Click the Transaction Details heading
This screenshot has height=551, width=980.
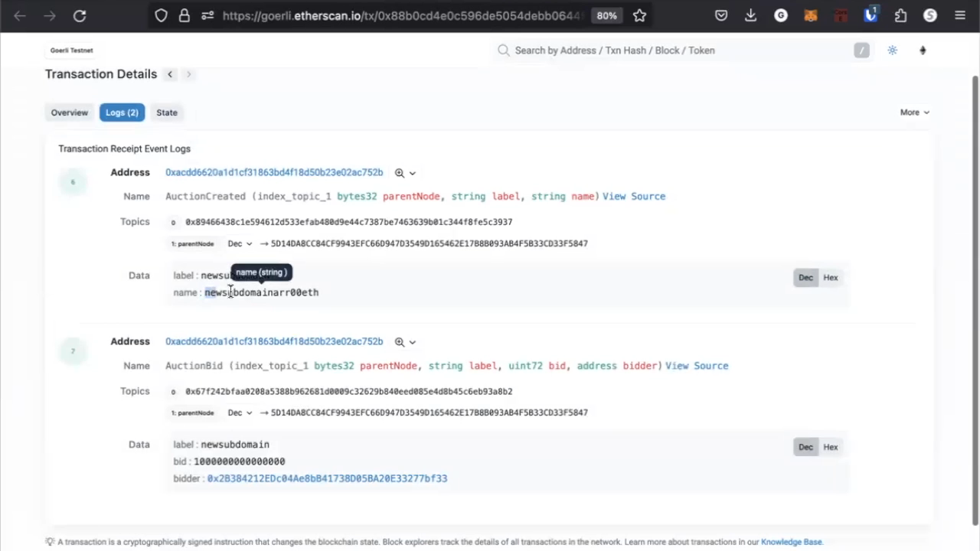[101, 74]
